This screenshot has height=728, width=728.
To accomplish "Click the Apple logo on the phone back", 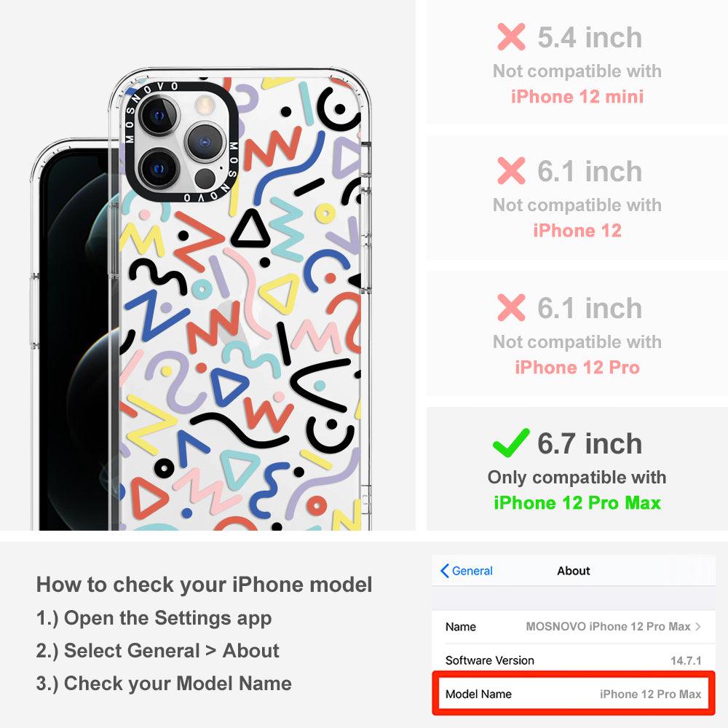I will [232, 320].
